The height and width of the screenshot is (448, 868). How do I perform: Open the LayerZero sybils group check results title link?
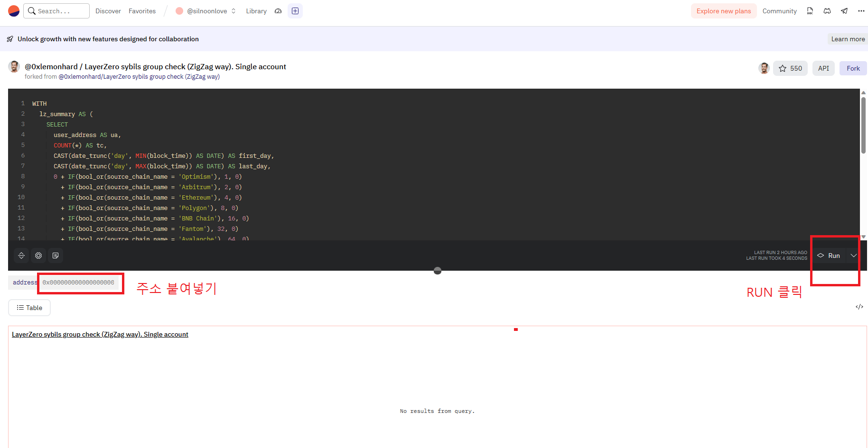(100, 334)
